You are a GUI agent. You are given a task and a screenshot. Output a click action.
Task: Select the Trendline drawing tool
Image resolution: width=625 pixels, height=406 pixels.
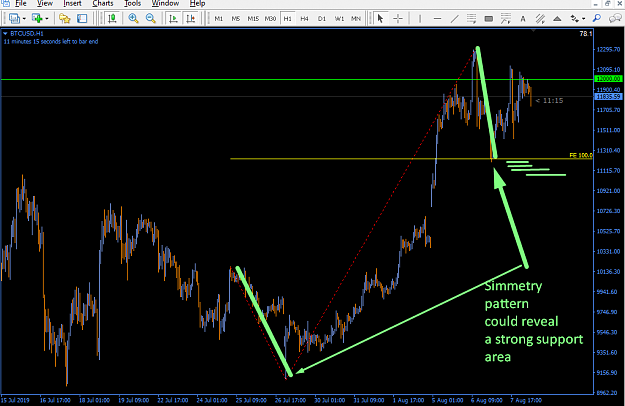click(454, 18)
